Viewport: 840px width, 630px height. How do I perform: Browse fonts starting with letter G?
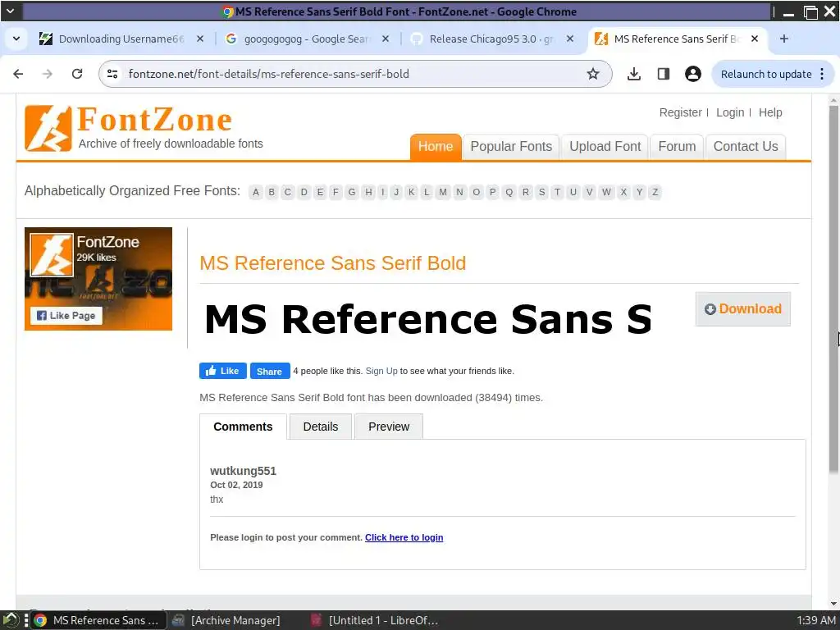352,192
